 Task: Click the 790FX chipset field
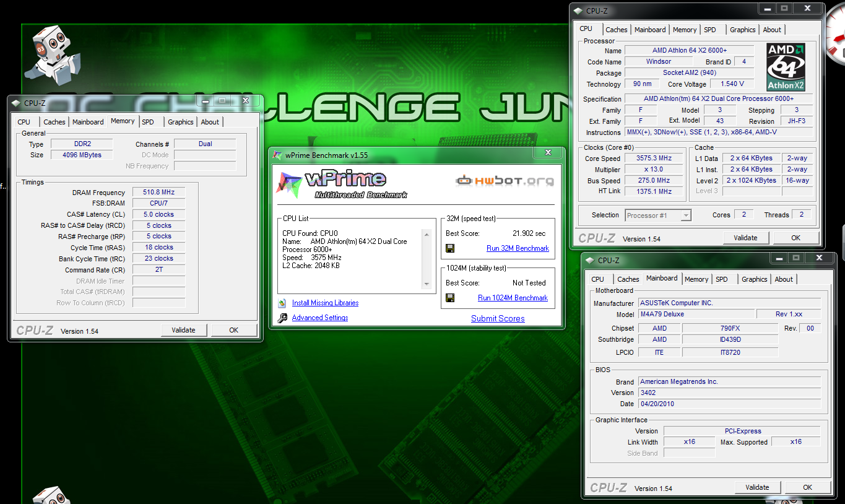[x=730, y=329]
